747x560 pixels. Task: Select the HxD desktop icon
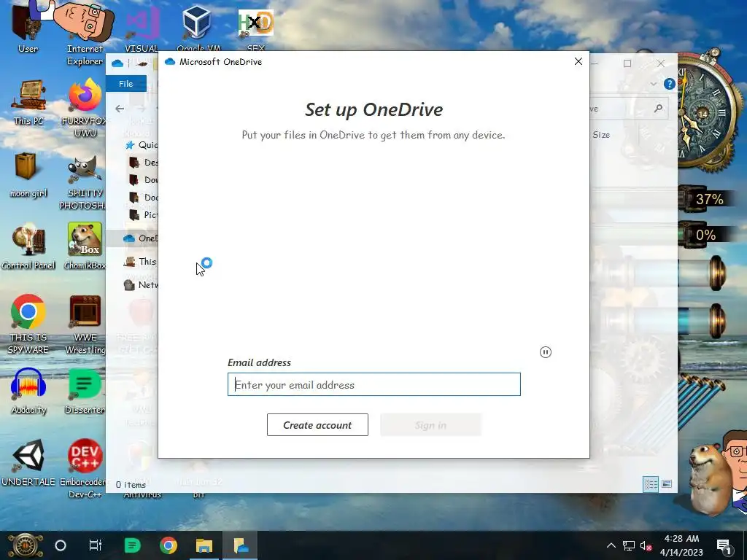256,29
